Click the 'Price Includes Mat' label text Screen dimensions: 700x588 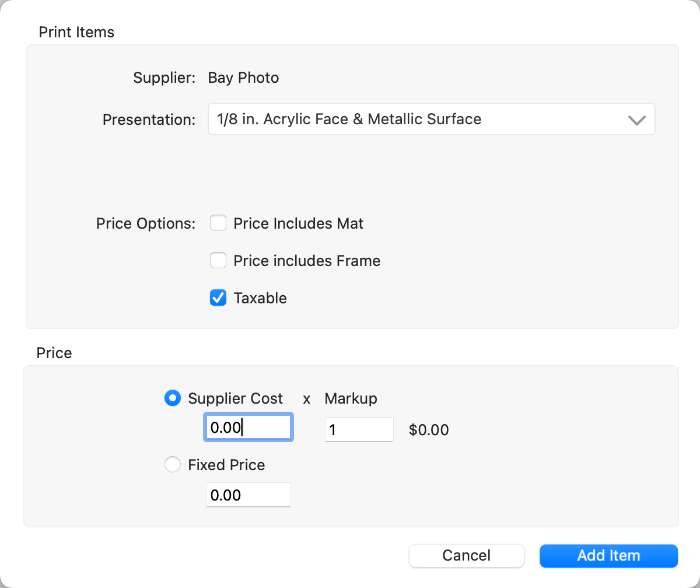pos(298,223)
